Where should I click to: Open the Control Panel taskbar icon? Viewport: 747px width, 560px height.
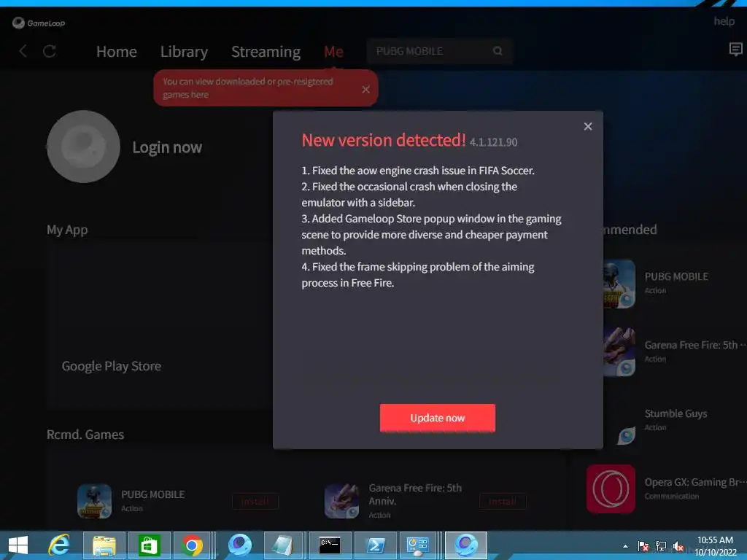tap(418, 545)
